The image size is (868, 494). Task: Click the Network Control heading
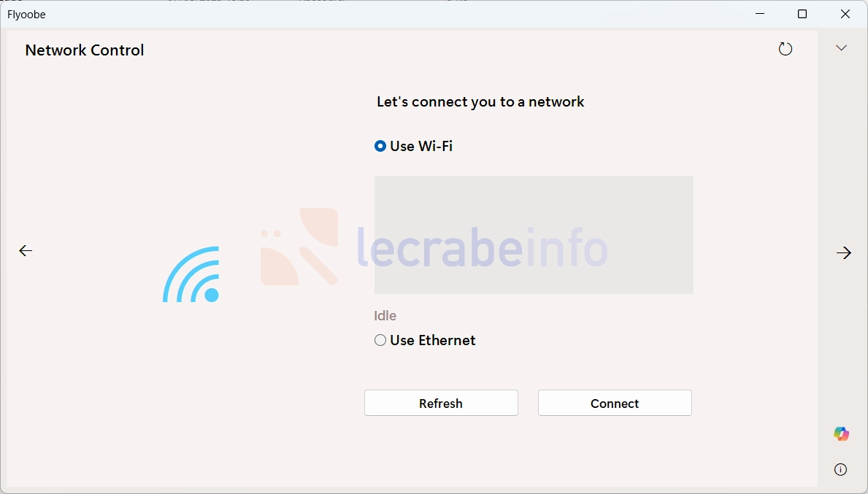pos(85,50)
